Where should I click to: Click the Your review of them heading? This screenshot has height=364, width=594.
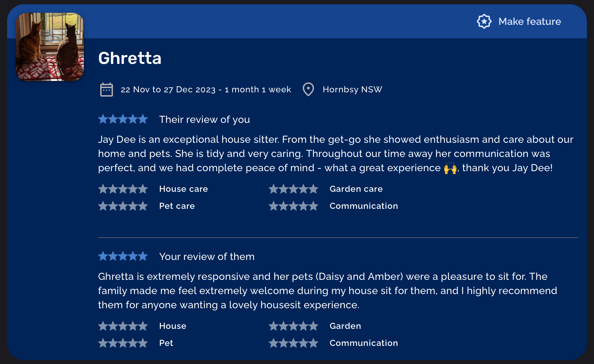(207, 256)
